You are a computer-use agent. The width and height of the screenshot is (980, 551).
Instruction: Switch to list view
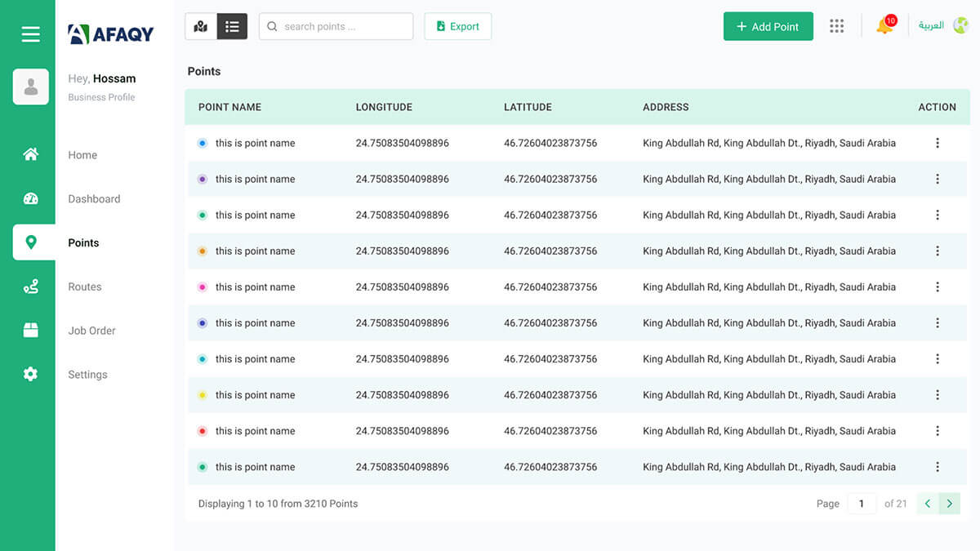pos(232,26)
